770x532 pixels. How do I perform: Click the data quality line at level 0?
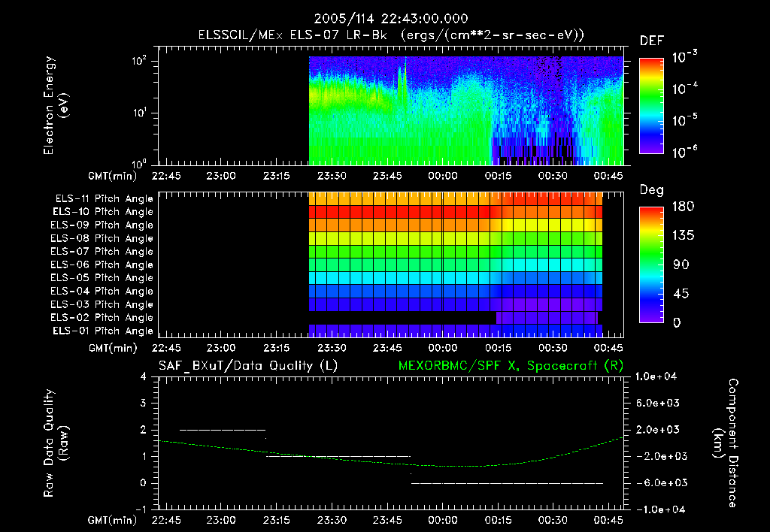(x=508, y=483)
